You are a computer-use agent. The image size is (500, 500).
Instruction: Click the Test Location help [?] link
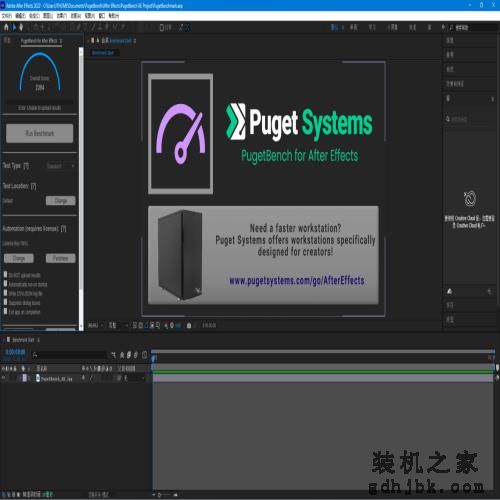click(x=33, y=186)
